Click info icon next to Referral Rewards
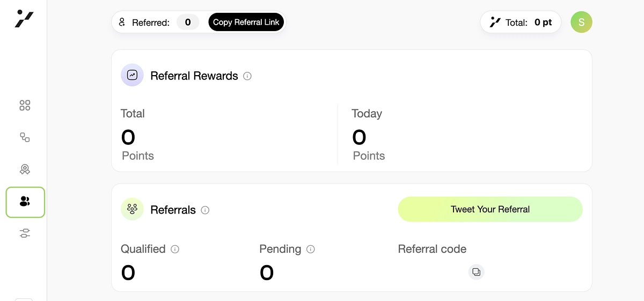Screen dimensions: 644x301 [247, 76]
